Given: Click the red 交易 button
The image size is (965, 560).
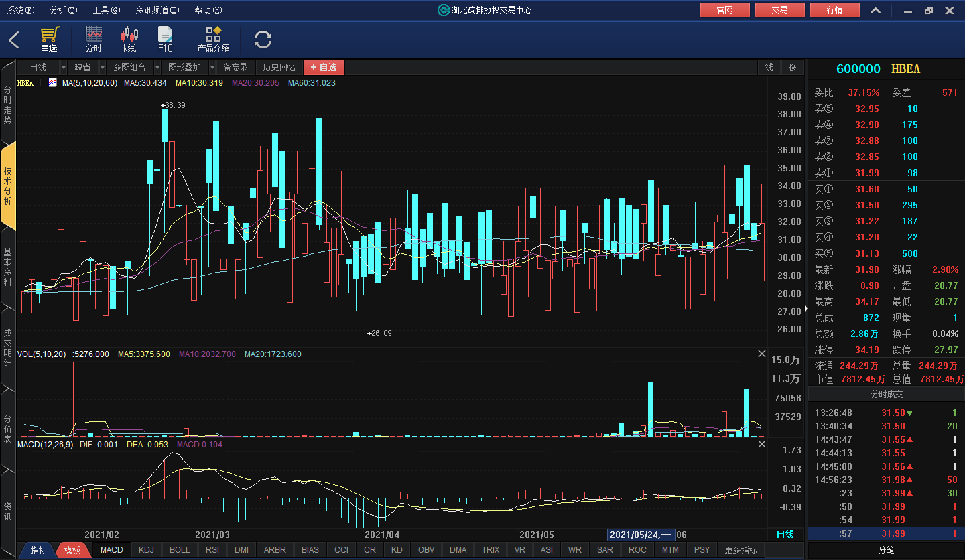Looking at the screenshot, I should [779, 10].
